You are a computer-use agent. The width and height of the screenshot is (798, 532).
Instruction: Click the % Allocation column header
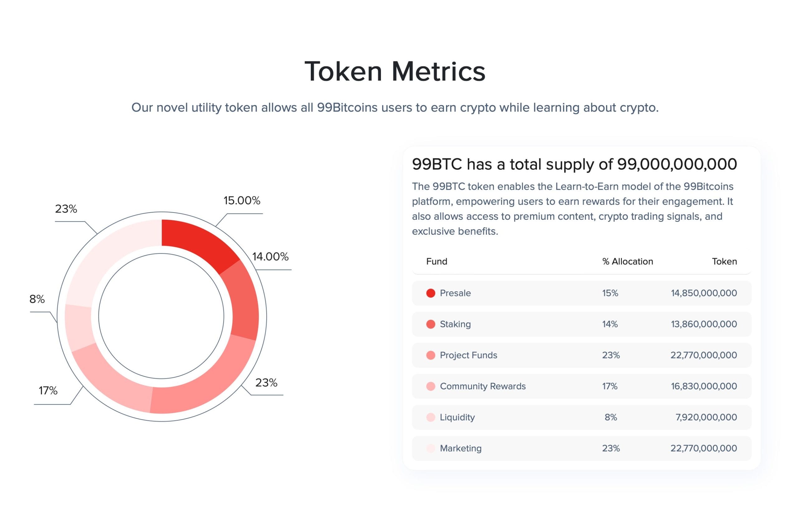[627, 261]
